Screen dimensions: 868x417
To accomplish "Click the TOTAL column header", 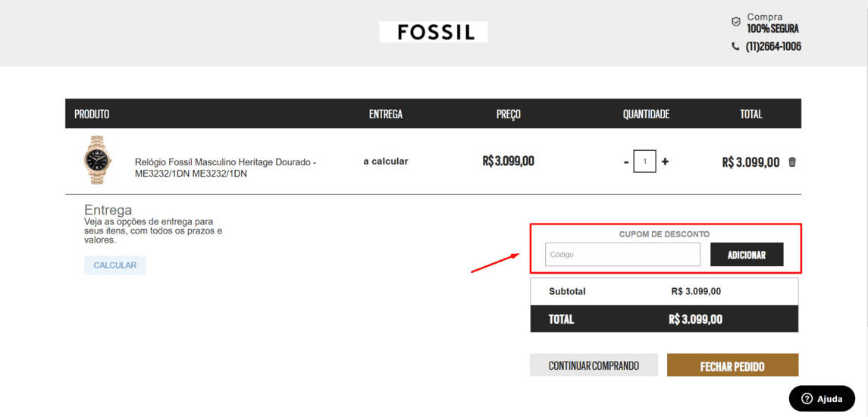I will click(751, 114).
